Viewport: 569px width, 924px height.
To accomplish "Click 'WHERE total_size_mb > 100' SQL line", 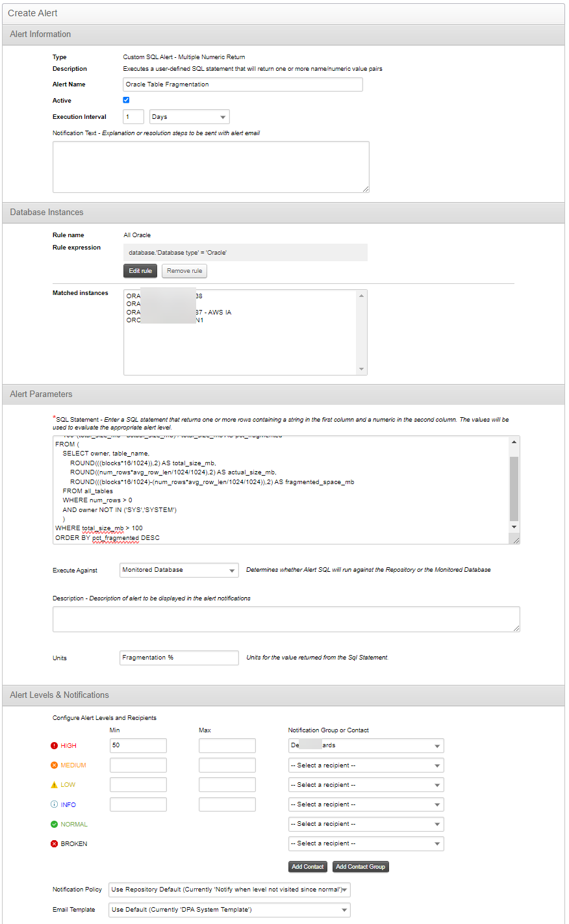I will pyautogui.click(x=99, y=528).
